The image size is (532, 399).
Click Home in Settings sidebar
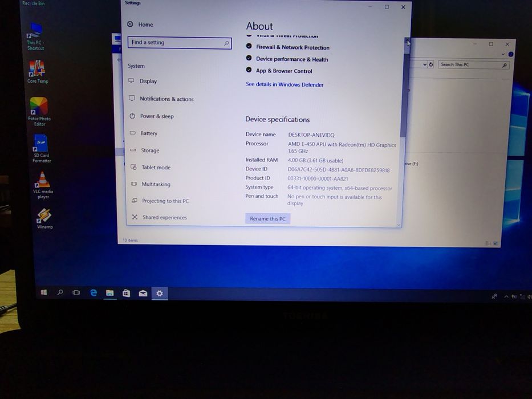145,25
